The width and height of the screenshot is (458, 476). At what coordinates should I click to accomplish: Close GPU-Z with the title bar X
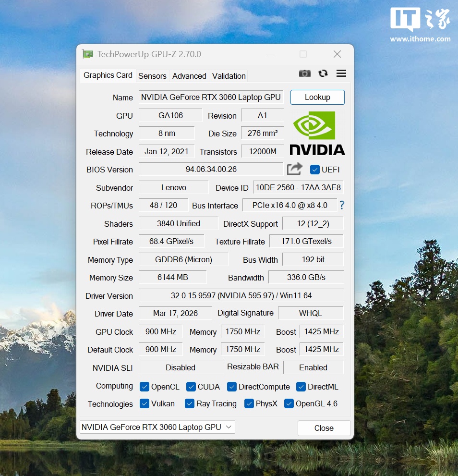337,54
